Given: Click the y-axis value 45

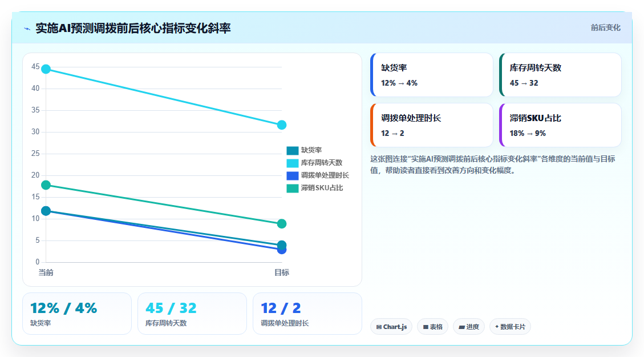Looking at the screenshot, I should click(35, 67).
